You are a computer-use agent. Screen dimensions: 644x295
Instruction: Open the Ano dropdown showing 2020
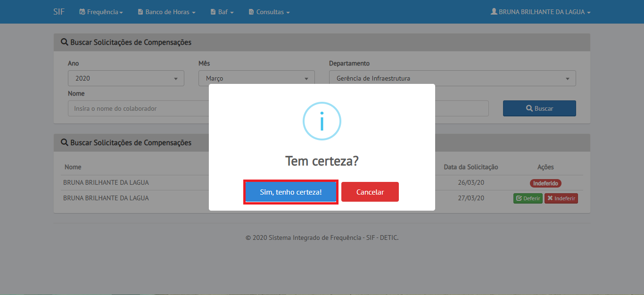coord(126,78)
